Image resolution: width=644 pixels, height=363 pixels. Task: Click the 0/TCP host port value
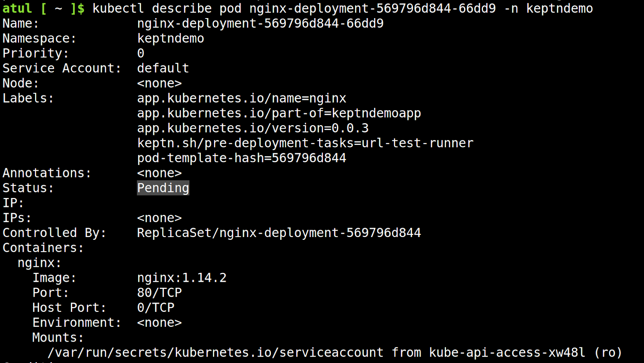[x=156, y=307]
